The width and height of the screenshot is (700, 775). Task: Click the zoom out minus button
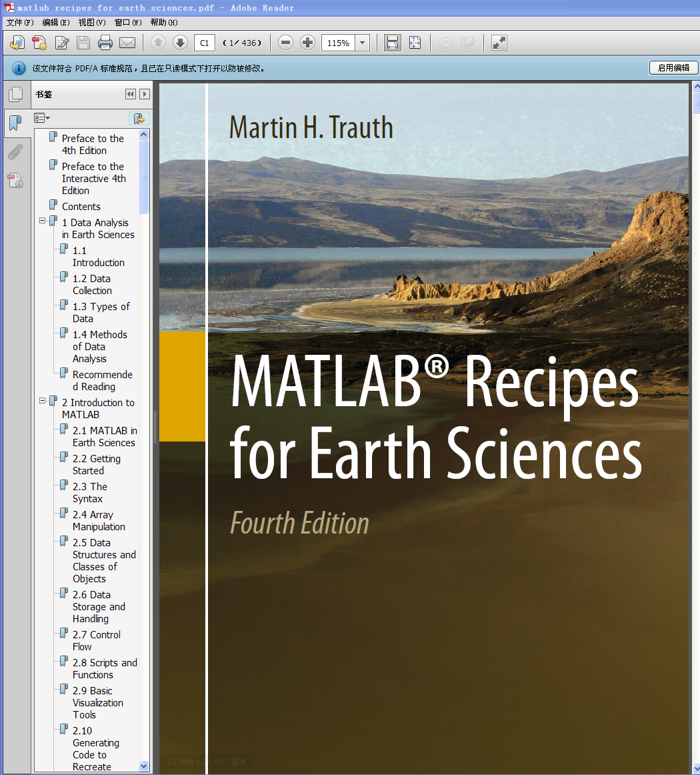[x=285, y=43]
